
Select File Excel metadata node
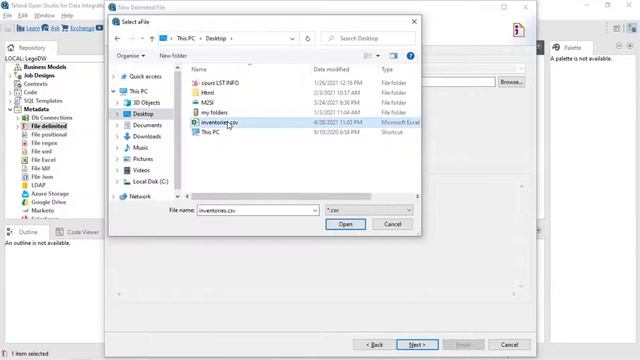point(43,160)
